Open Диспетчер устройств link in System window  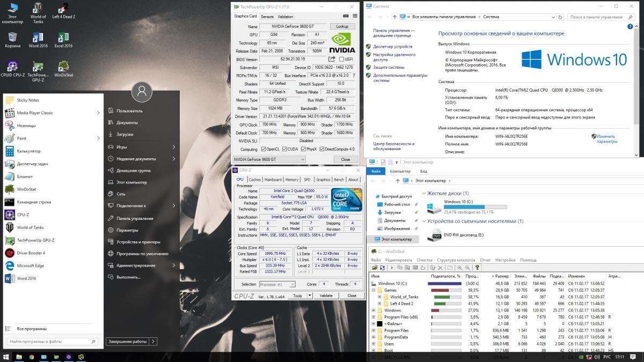pyautogui.click(x=393, y=47)
